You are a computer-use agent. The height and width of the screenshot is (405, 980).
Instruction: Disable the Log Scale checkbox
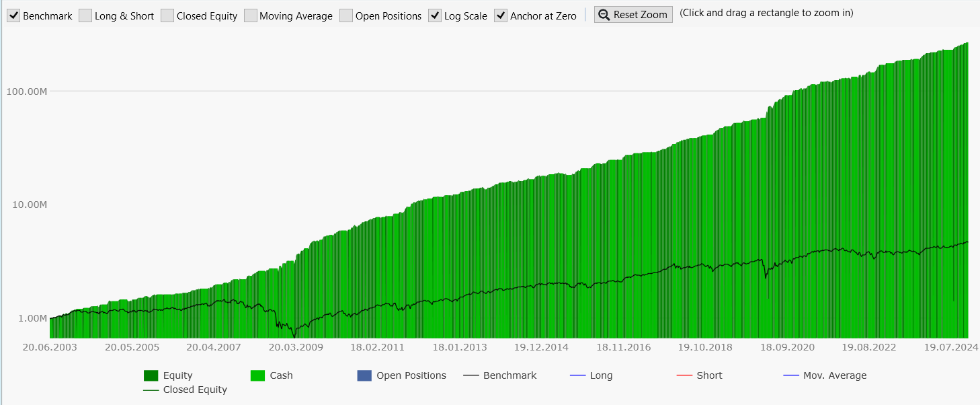[x=435, y=15]
